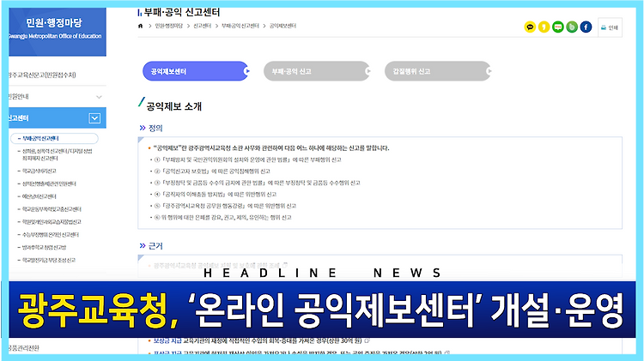Expand the 민원안내 sidebar menu chevron
The image size is (644, 361).
point(99,97)
